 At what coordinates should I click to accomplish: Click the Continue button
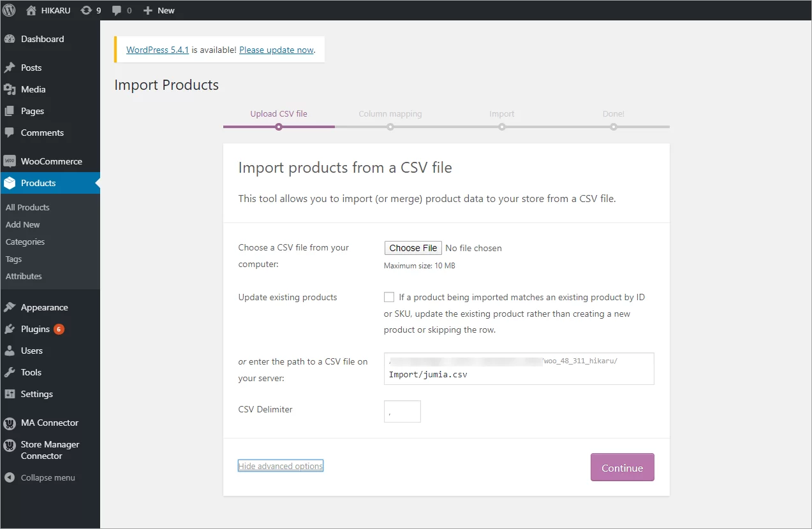pos(622,467)
